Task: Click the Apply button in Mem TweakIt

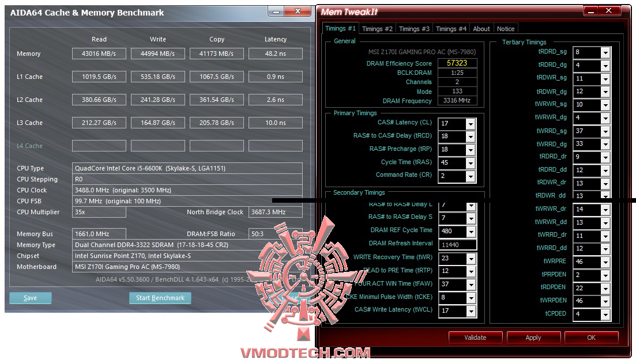Action: [x=533, y=338]
